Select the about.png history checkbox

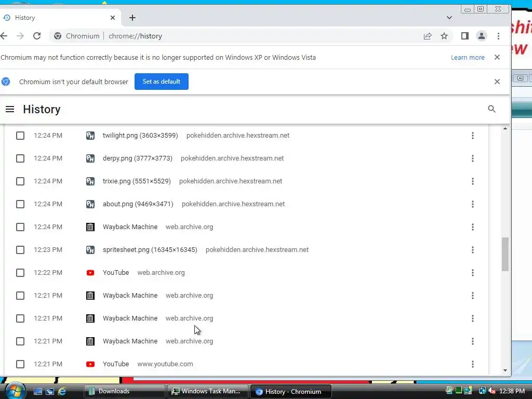pyautogui.click(x=20, y=204)
